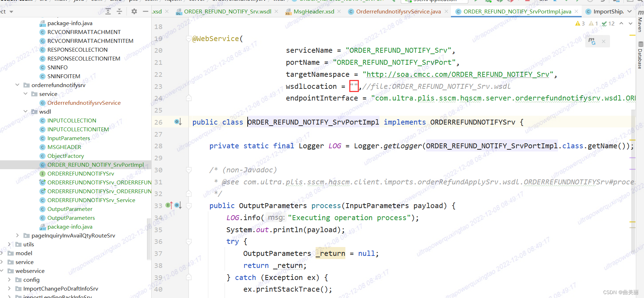This screenshot has width=644, height=298.
Task: Open Project panel gear options
Action: point(134,11)
